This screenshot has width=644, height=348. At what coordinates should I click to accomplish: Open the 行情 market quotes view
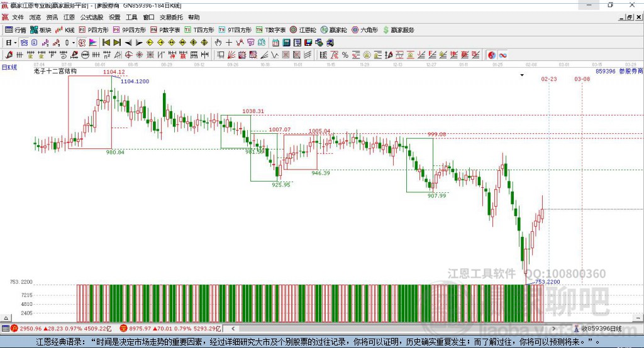tap(16, 30)
